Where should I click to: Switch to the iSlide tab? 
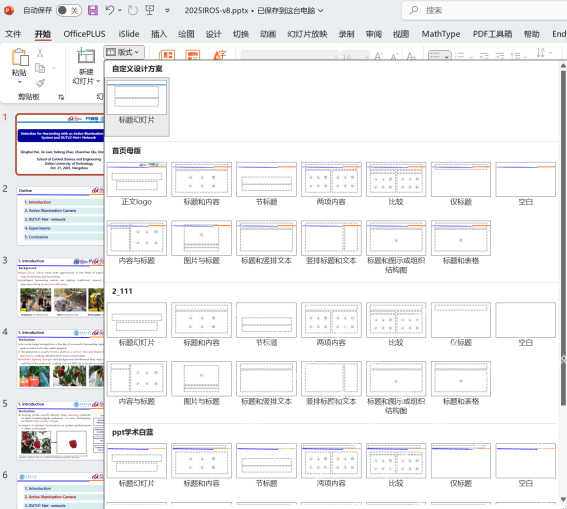129,34
